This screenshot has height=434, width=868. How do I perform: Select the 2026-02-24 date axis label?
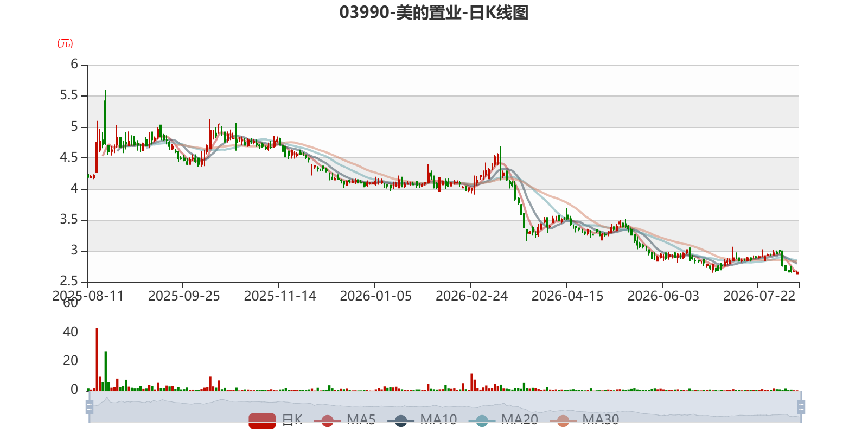(471, 296)
